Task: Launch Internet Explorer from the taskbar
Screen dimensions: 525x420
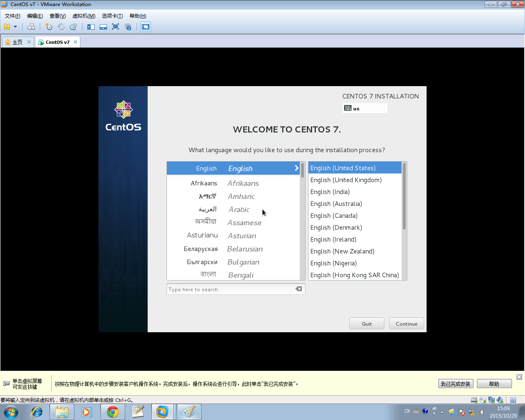Action: pos(37,412)
